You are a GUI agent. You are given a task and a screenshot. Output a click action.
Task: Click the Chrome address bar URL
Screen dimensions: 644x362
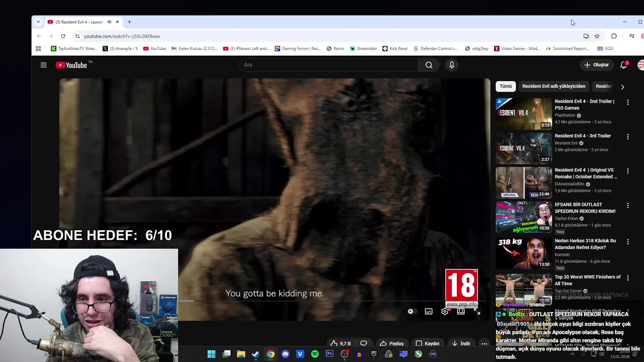coord(122,36)
